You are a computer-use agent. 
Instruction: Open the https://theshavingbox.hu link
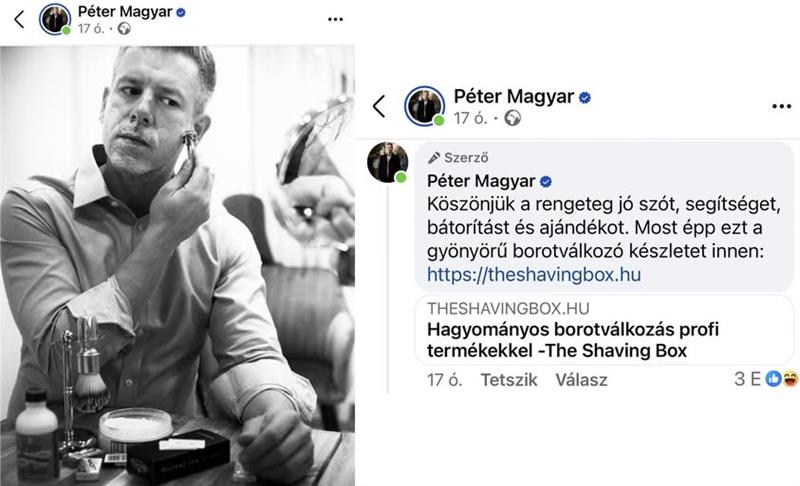pos(534,274)
